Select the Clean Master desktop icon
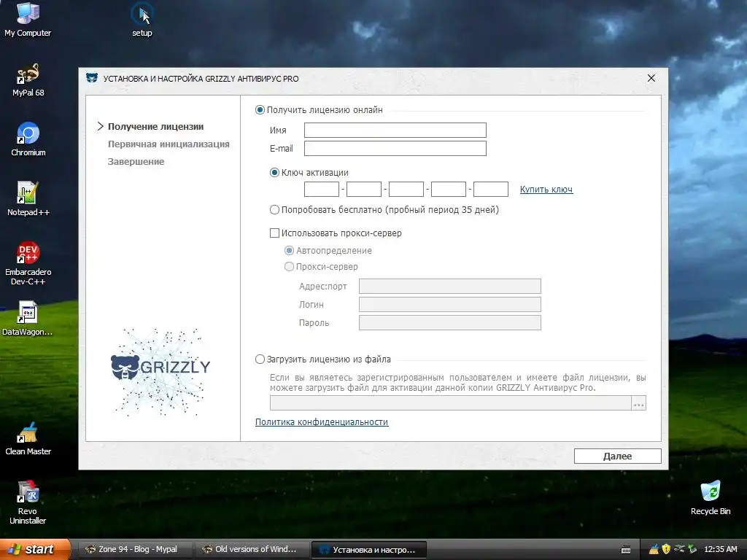 (28, 438)
